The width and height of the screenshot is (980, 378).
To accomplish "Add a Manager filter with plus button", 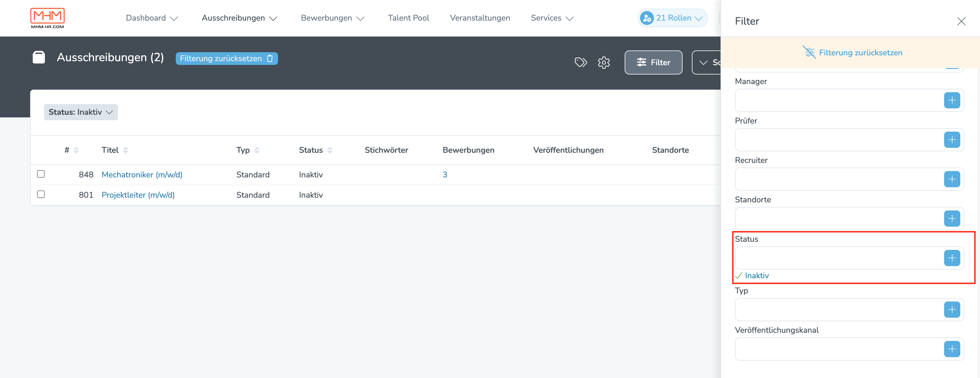I will 951,101.
